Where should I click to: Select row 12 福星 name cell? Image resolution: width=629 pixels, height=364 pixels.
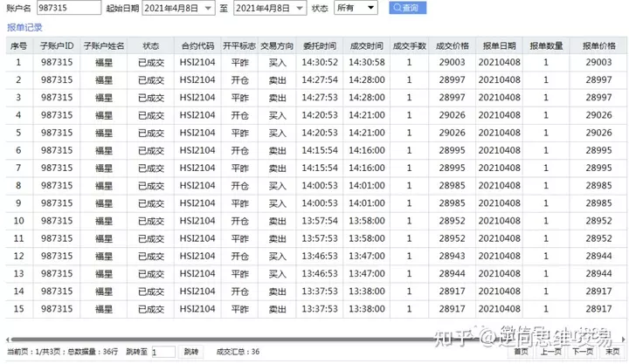pyautogui.click(x=103, y=256)
